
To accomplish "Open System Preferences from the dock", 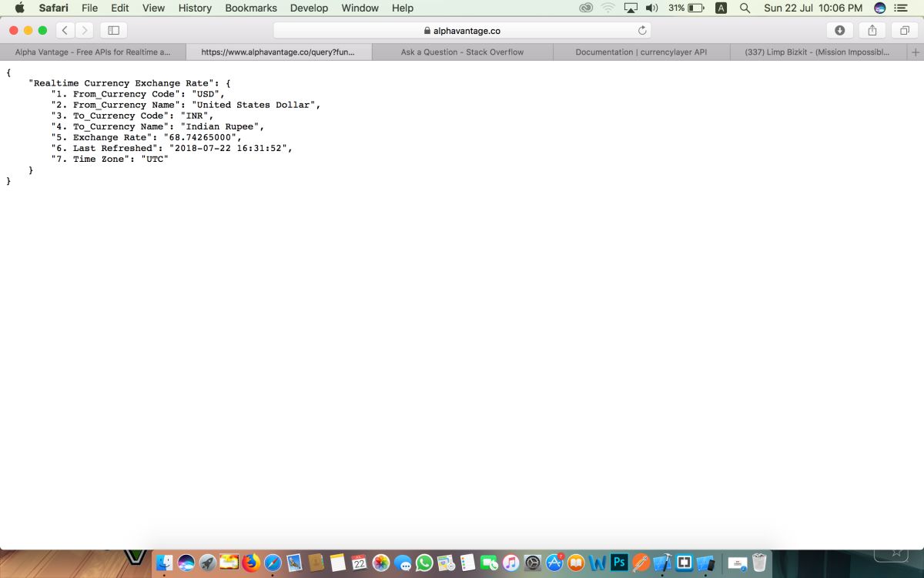I will point(532,563).
